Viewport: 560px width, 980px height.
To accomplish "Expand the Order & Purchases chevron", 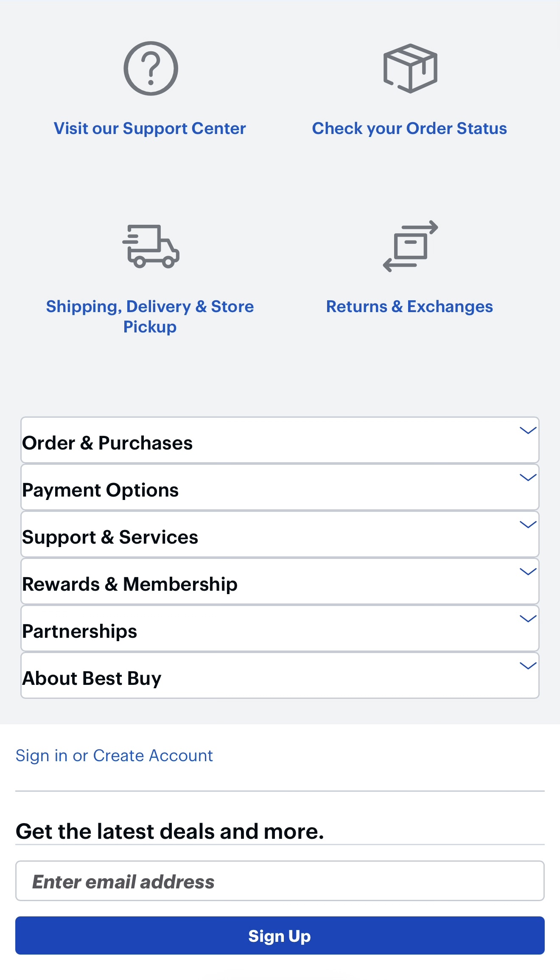I will (x=528, y=430).
